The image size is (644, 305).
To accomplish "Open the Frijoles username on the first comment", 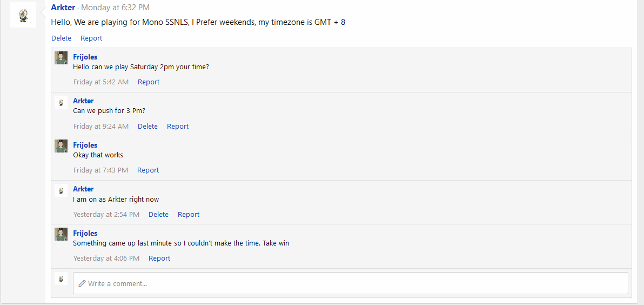I will (x=85, y=57).
